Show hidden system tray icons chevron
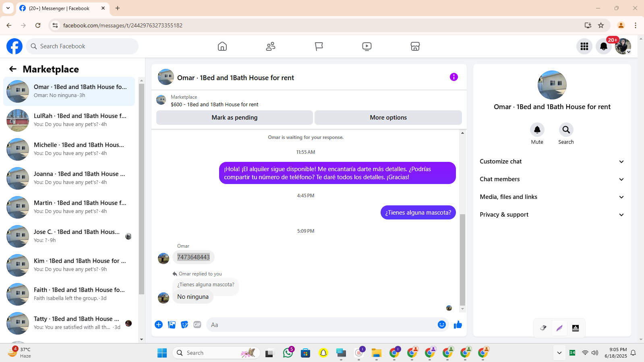 559,353
